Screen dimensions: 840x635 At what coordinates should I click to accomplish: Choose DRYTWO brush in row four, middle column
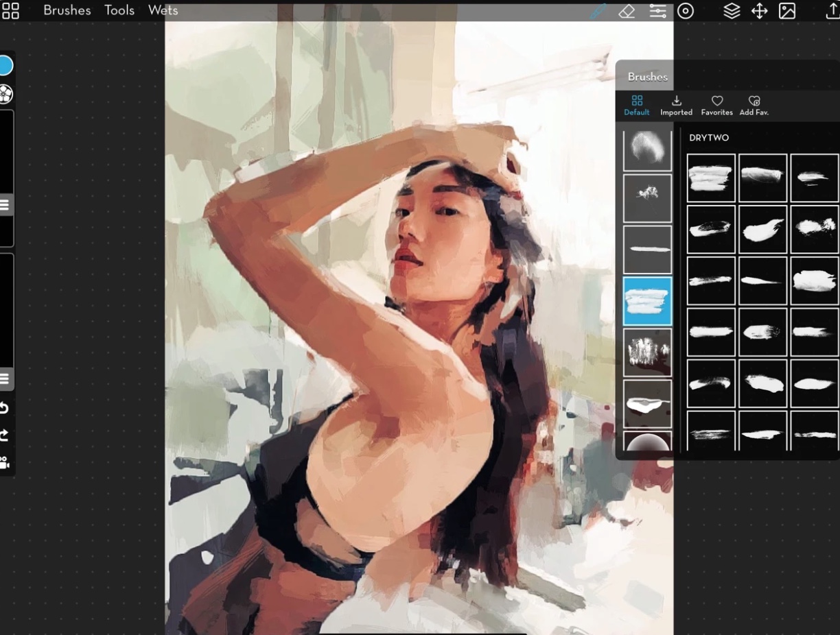[762, 332]
